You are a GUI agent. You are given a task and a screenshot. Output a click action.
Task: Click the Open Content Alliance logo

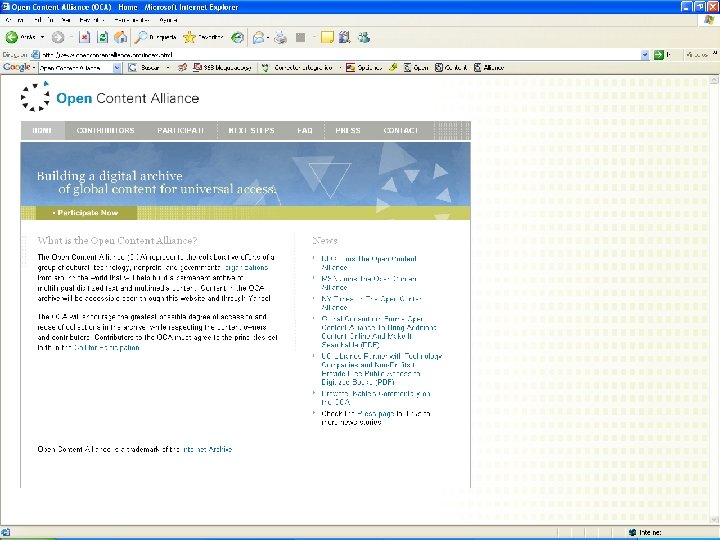pyautogui.click(x=110, y=97)
